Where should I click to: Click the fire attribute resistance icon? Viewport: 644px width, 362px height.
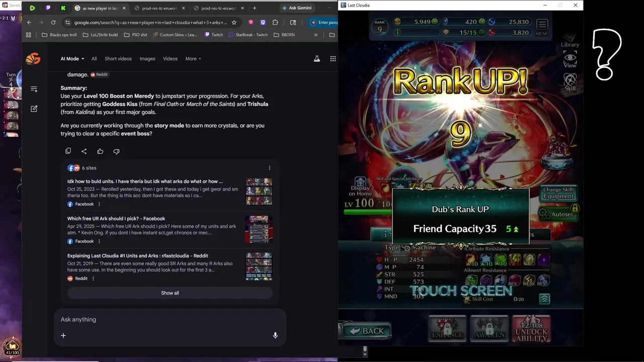tap(471, 260)
